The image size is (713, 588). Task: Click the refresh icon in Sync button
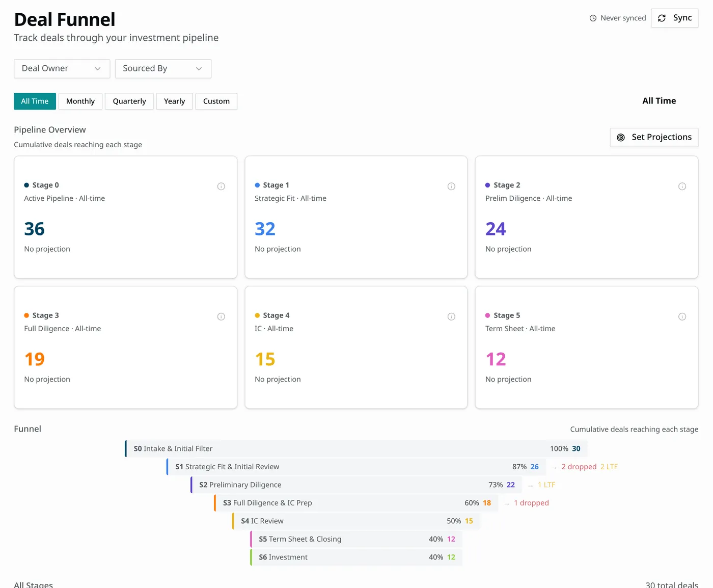662,18
